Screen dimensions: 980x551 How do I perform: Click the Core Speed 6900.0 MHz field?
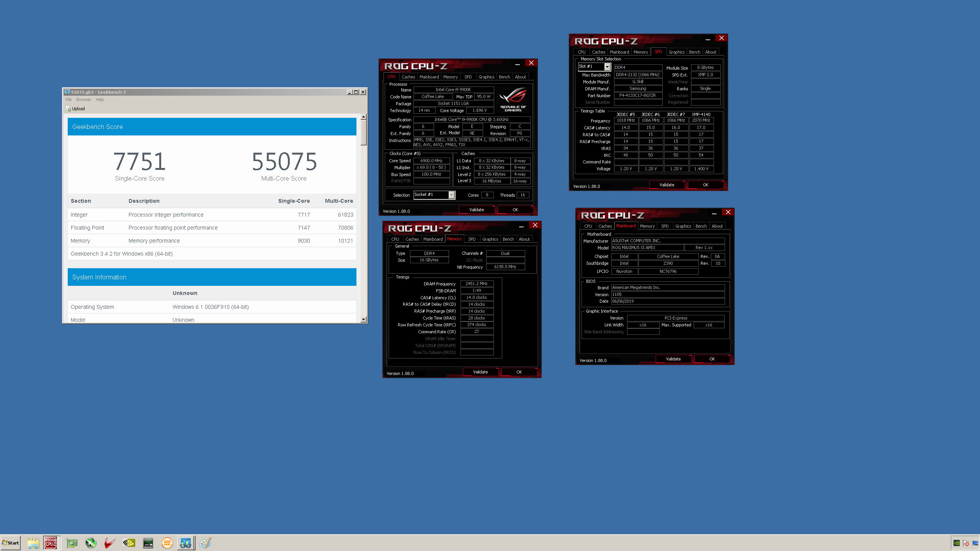[431, 161]
